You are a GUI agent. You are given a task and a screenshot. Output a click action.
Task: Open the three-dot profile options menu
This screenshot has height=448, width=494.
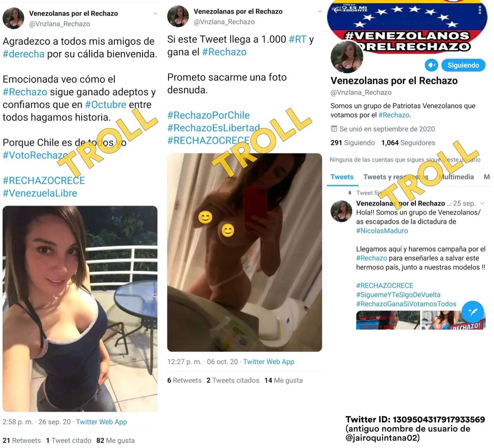point(480,10)
